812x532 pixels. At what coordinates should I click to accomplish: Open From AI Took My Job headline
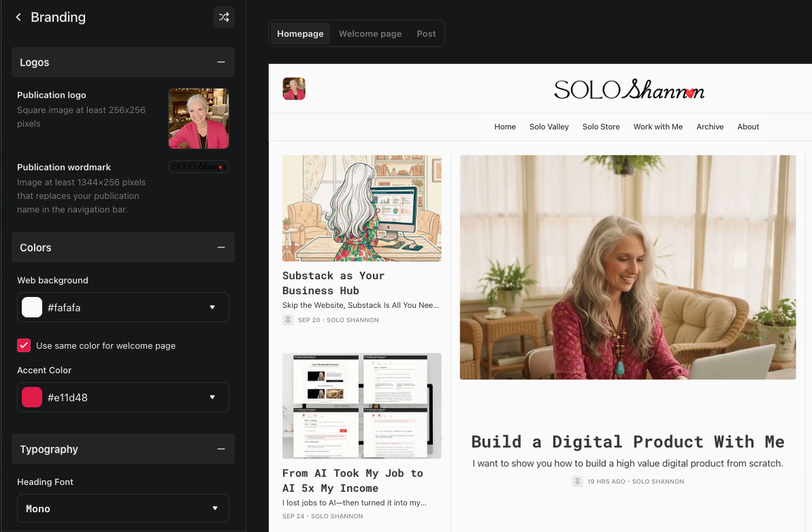pos(353,481)
